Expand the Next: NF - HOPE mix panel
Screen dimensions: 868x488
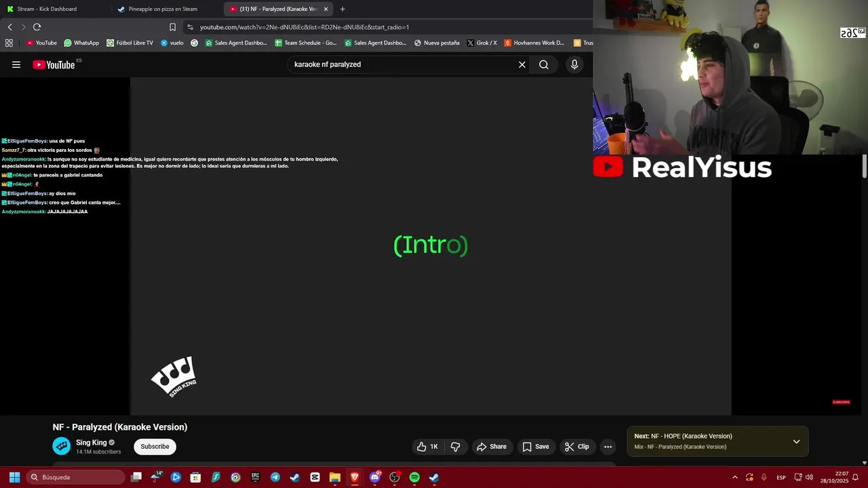point(796,441)
